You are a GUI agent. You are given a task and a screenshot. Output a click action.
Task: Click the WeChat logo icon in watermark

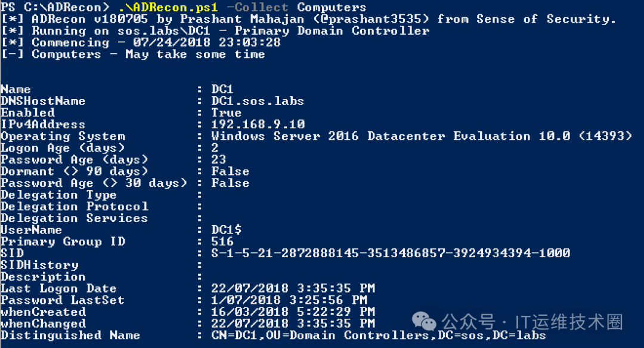[423, 321]
